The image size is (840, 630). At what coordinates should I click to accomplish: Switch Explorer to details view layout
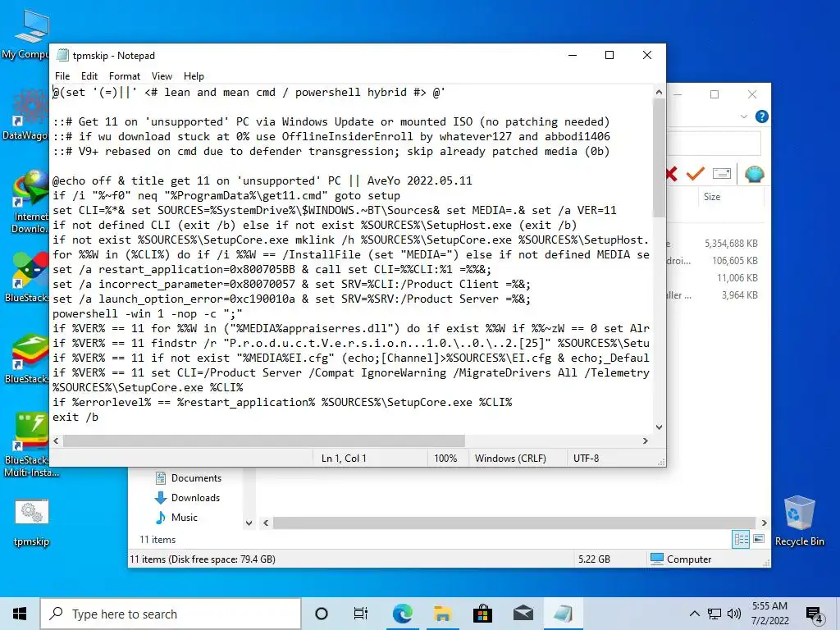click(x=741, y=540)
